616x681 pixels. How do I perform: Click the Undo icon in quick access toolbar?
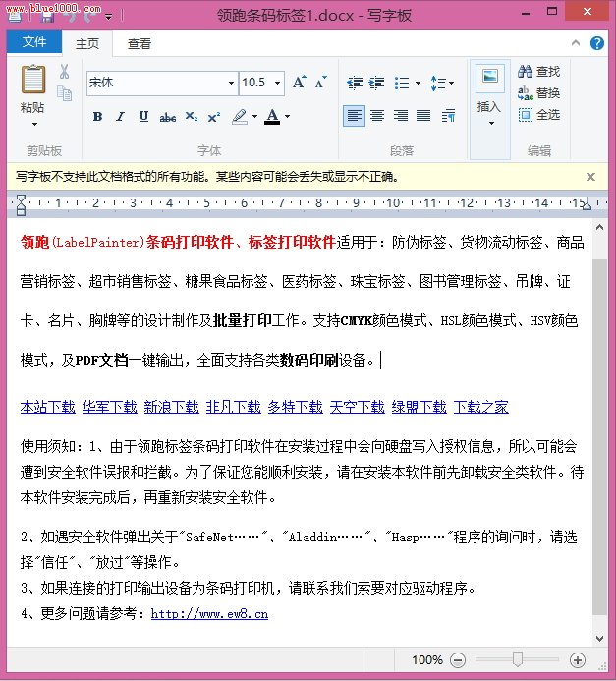coord(70,16)
